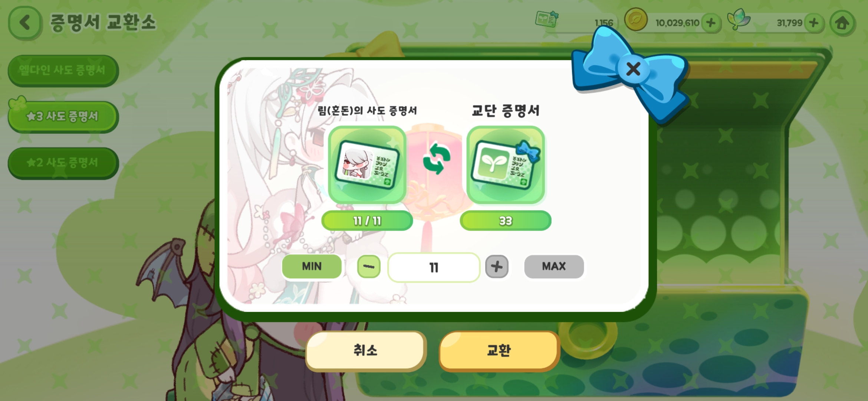Image resolution: width=868 pixels, height=401 pixels.
Task: Add crystals with the plus beside 31,799
Action: (x=814, y=23)
